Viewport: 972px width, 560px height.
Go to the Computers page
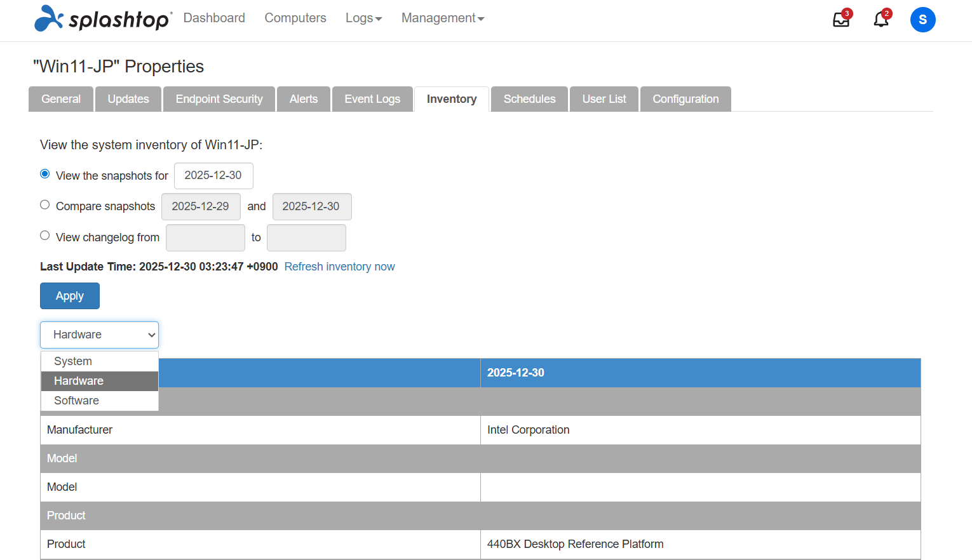[295, 18]
